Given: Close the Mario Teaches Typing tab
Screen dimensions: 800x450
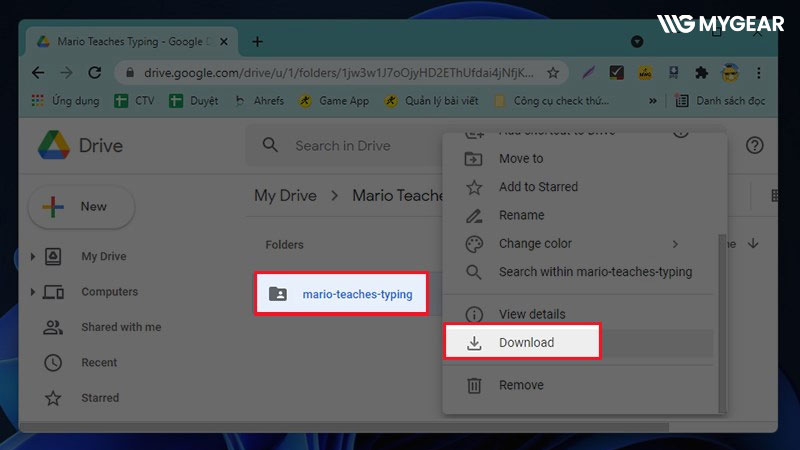Looking at the screenshot, I should pyautogui.click(x=223, y=42).
